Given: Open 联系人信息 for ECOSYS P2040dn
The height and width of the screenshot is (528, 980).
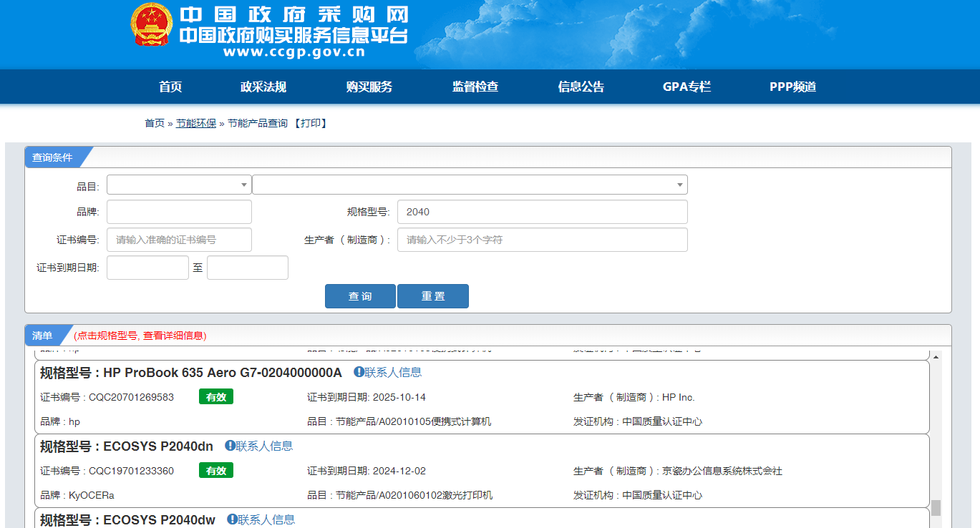Looking at the screenshot, I should tap(264, 446).
